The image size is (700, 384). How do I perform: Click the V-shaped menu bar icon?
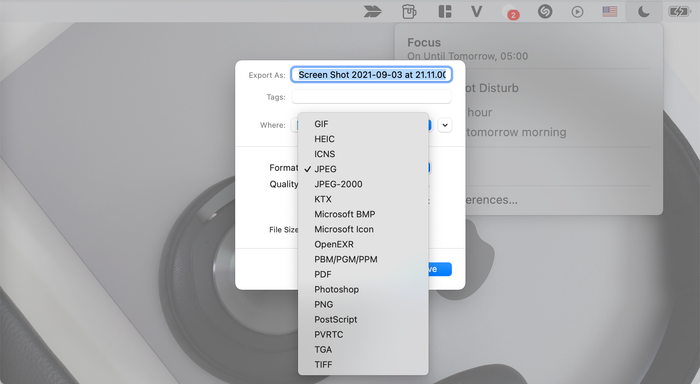coord(476,12)
